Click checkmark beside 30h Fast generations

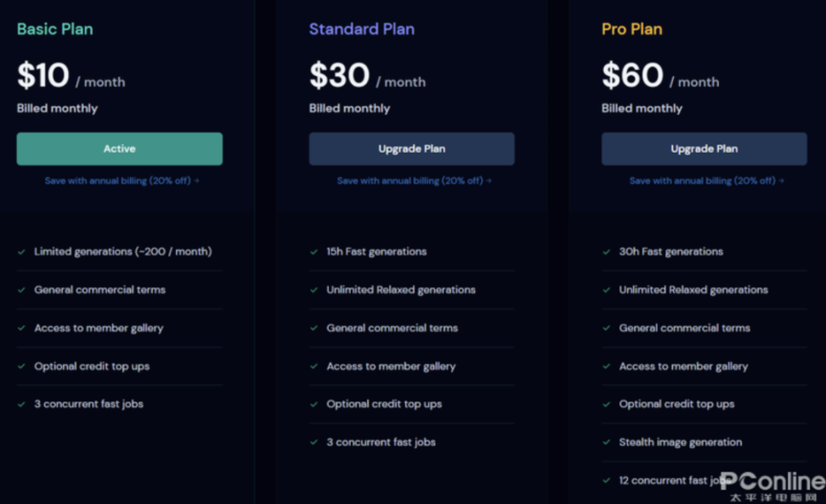tap(607, 252)
